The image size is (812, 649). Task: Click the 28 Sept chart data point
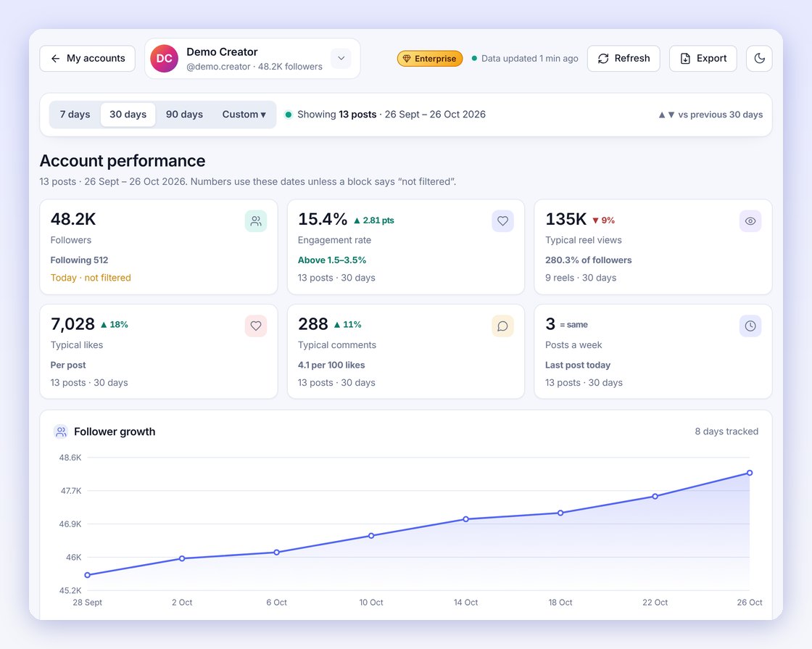pos(88,575)
